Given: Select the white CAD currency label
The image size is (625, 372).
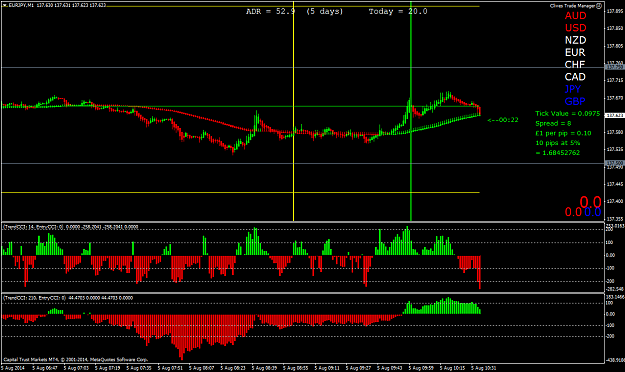Looking at the screenshot, I should click(x=575, y=77).
